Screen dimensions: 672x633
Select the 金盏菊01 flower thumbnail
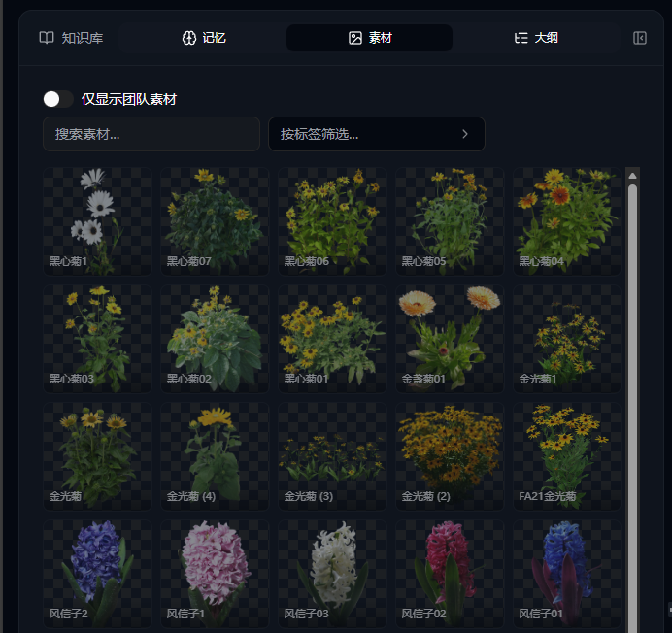450,339
